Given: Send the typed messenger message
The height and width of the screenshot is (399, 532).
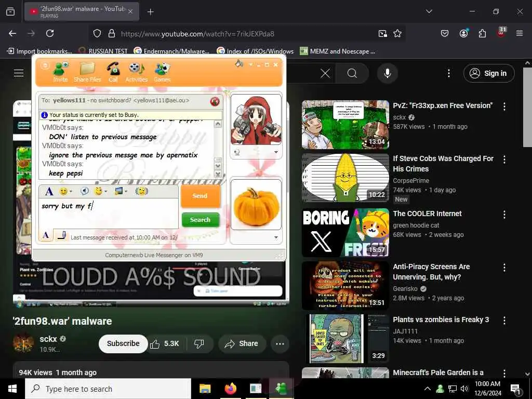Looking at the screenshot, I should (x=200, y=196).
